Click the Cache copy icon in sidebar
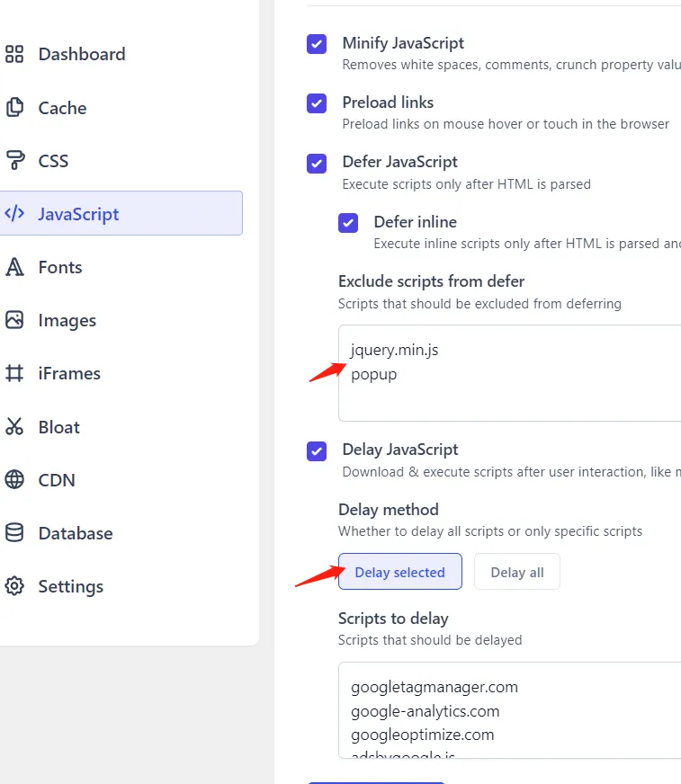This screenshot has height=784, width=681. (14, 108)
